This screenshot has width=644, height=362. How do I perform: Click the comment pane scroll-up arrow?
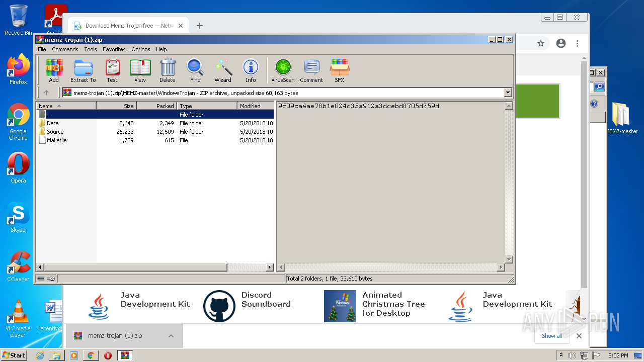point(509,106)
